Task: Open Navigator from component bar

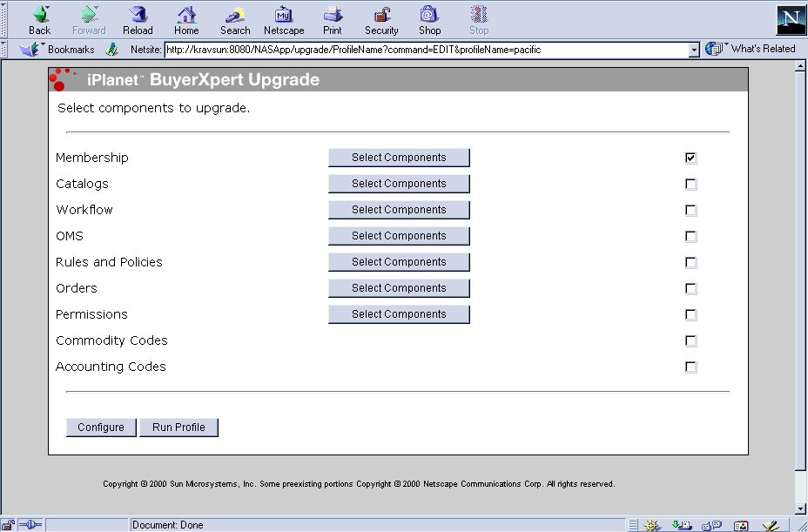Action: point(652,526)
